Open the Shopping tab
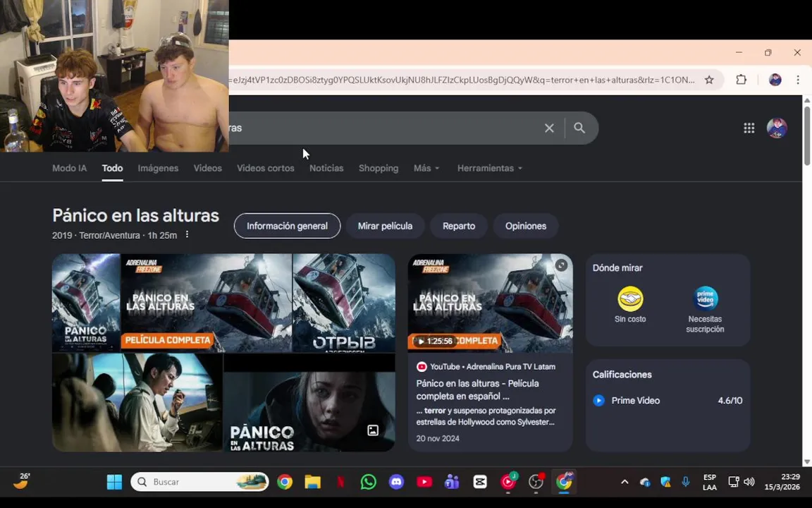Viewport: 812px width, 508px height. 379,168
